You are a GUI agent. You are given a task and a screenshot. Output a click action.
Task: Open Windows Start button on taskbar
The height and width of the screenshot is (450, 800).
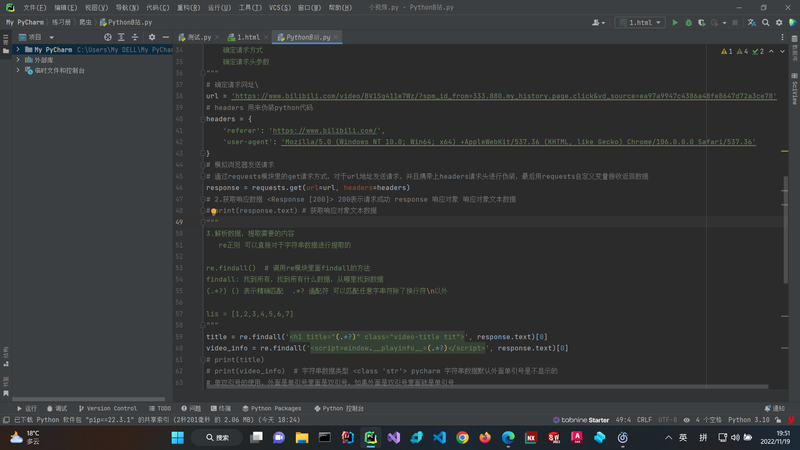coord(178,438)
